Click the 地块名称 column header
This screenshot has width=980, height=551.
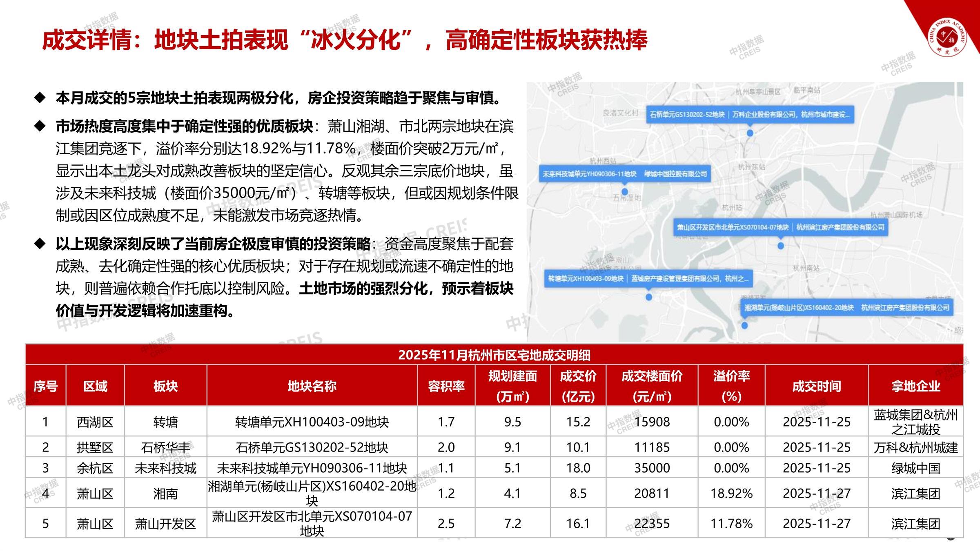[x=312, y=386]
